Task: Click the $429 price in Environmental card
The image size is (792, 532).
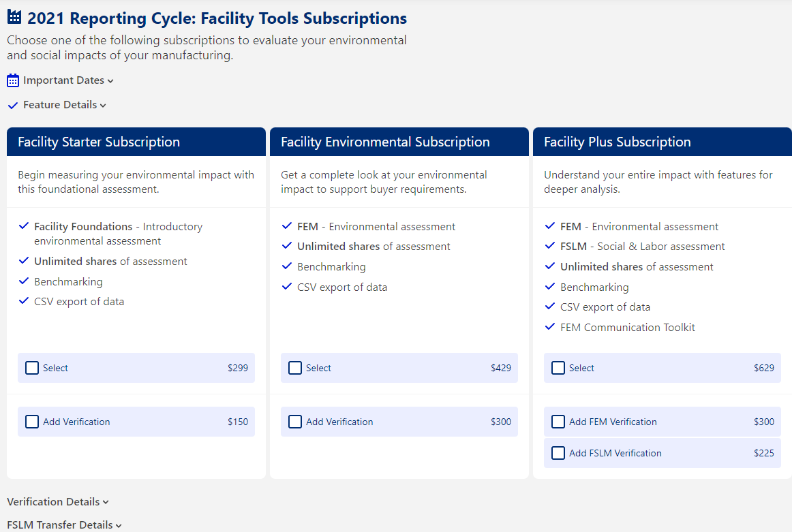Action: click(500, 368)
